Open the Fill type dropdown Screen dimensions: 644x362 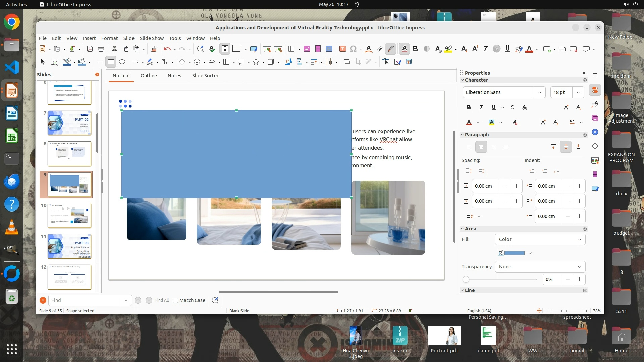(540, 239)
